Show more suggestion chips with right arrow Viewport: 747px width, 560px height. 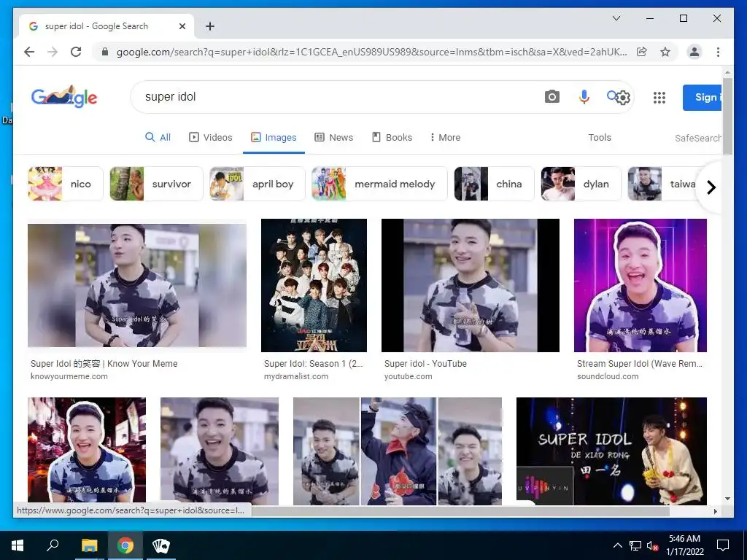(x=711, y=187)
